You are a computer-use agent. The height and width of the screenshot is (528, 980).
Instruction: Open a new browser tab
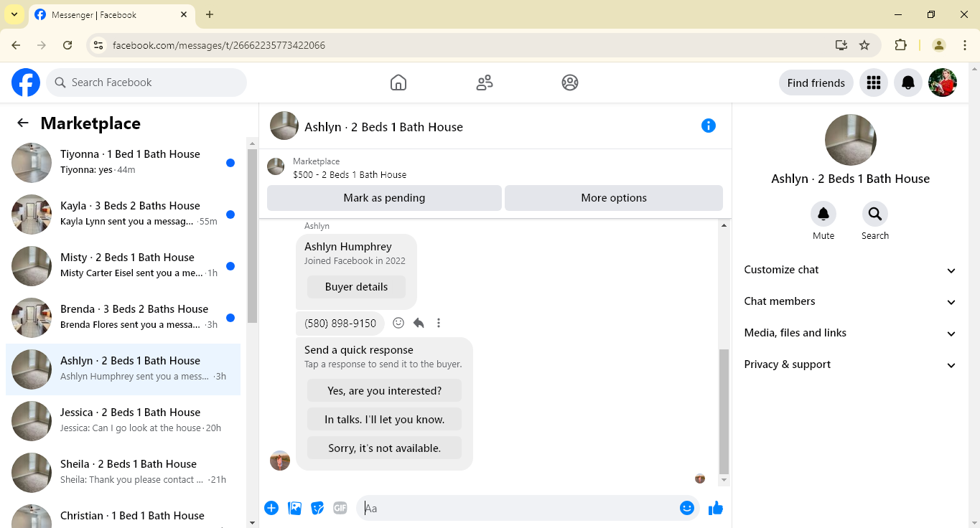click(x=210, y=14)
